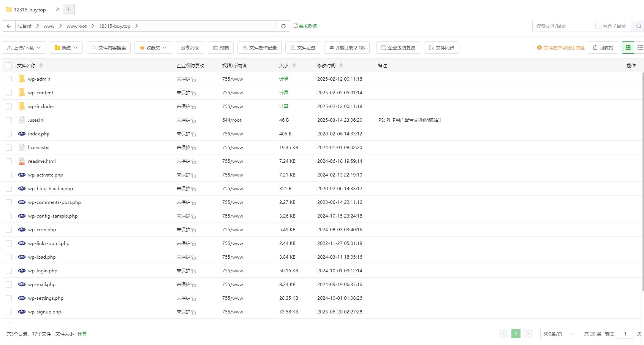Open 文件同步 button
The image size is (644, 345).
click(x=441, y=48)
